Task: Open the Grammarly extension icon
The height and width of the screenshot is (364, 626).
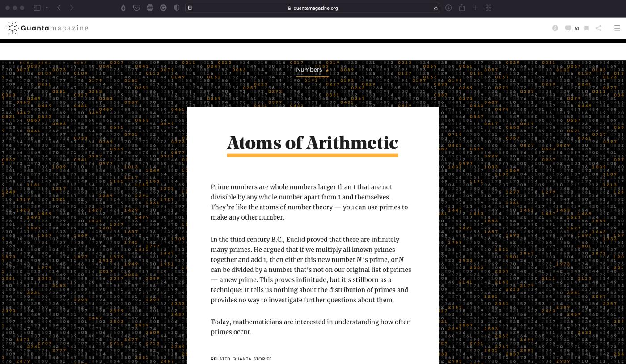Action: 164,8
